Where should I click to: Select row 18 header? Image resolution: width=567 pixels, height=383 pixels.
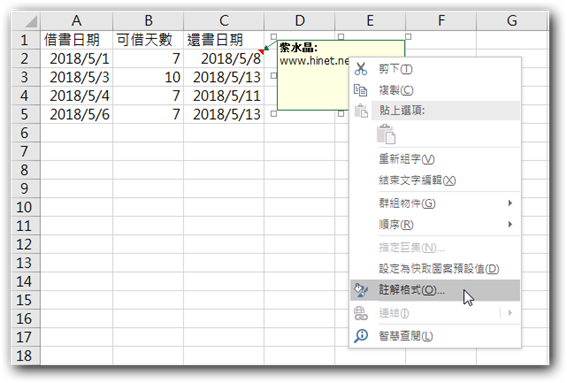click(x=25, y=356)
